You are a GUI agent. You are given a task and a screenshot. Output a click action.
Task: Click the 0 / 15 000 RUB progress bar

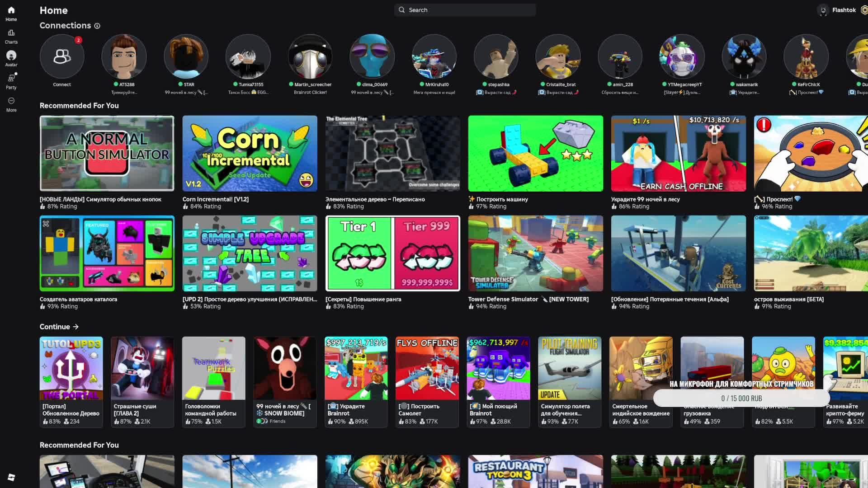(x=741, y=398)
